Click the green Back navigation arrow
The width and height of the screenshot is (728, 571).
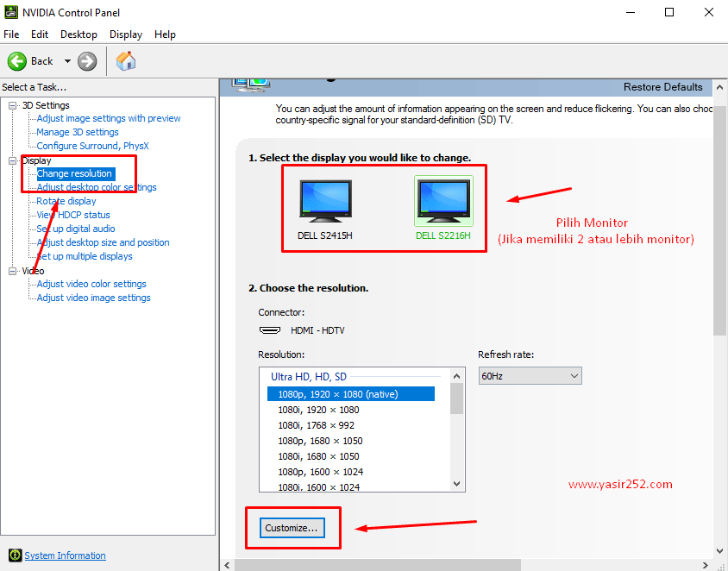click(x=17, y=61)
